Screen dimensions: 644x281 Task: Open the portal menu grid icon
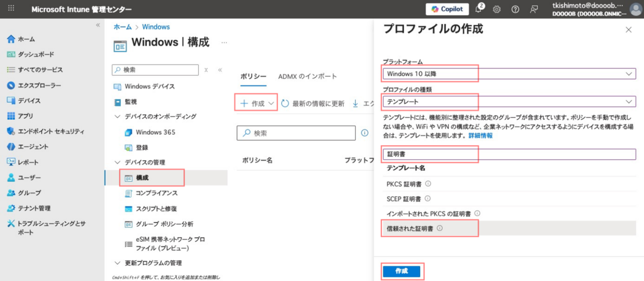(12, 9)
